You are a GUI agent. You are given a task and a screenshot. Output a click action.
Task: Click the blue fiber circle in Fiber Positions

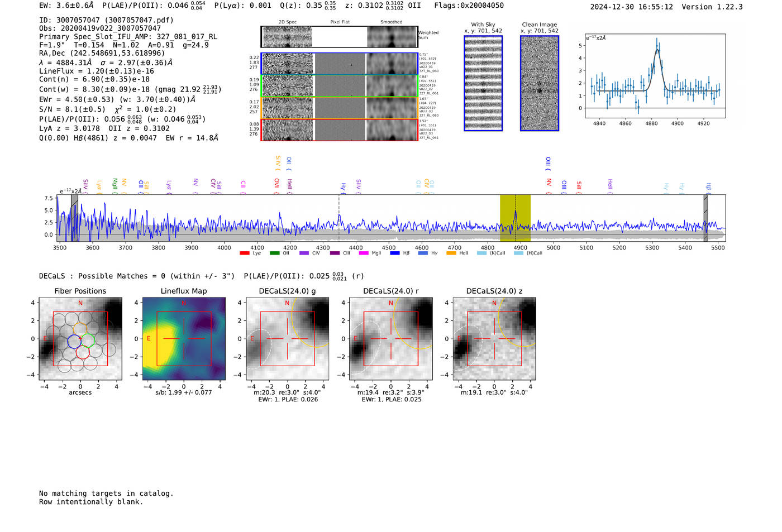pos(74,341)
